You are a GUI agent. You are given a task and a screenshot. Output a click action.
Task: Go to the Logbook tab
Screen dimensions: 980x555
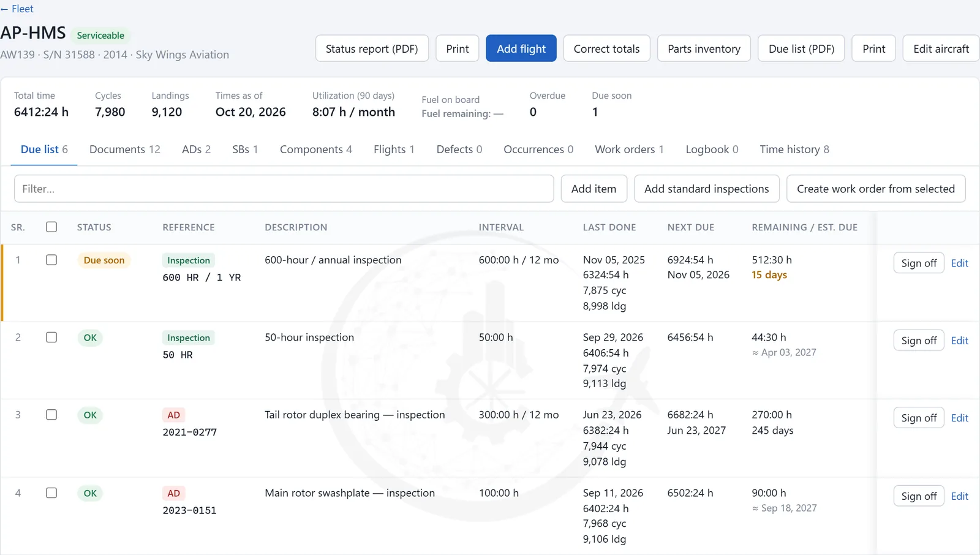point(712,149)
